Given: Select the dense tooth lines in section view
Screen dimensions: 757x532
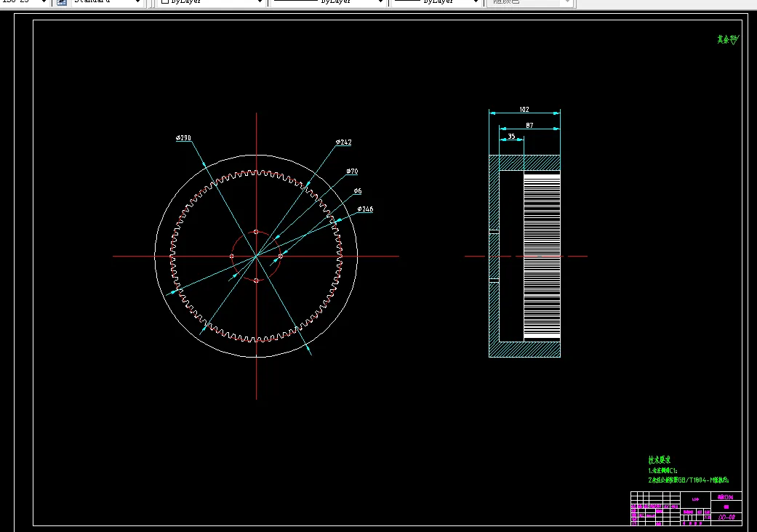Looking at the screenshot, I should point(542,256).
